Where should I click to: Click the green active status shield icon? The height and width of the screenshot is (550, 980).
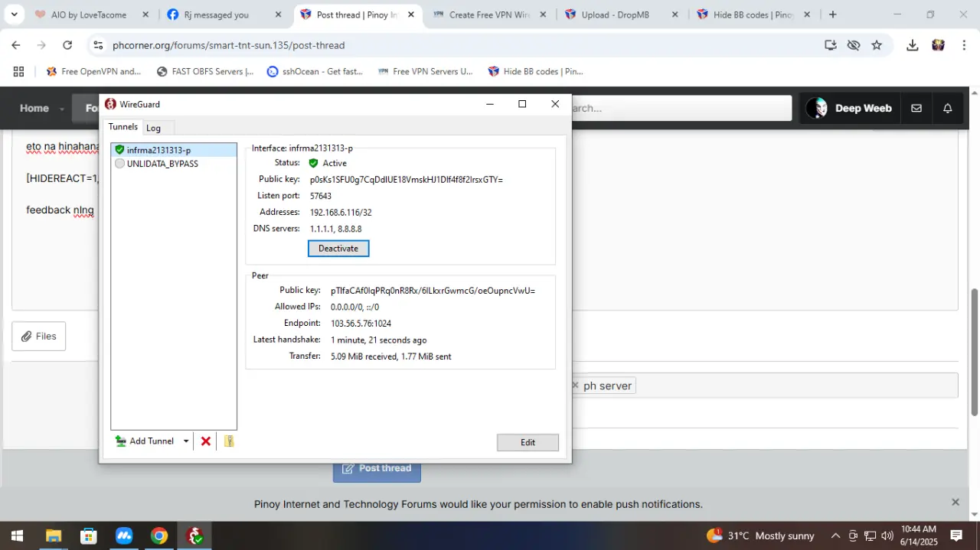313,163
